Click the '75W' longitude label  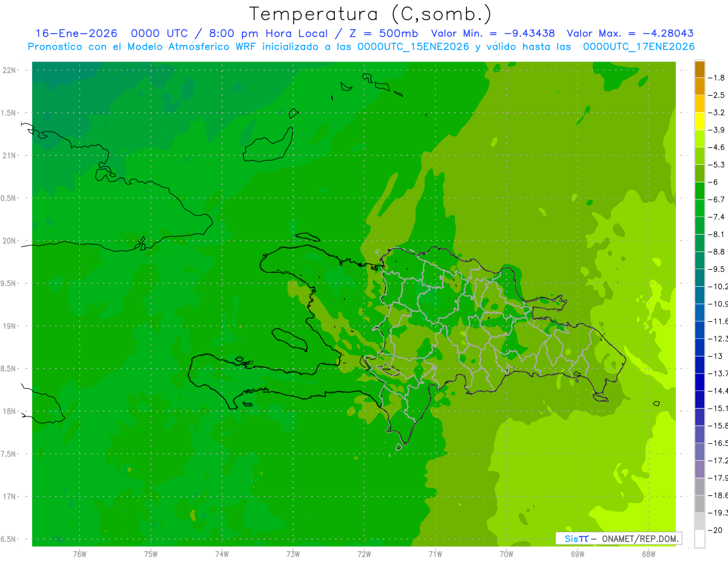click(151, 554)
